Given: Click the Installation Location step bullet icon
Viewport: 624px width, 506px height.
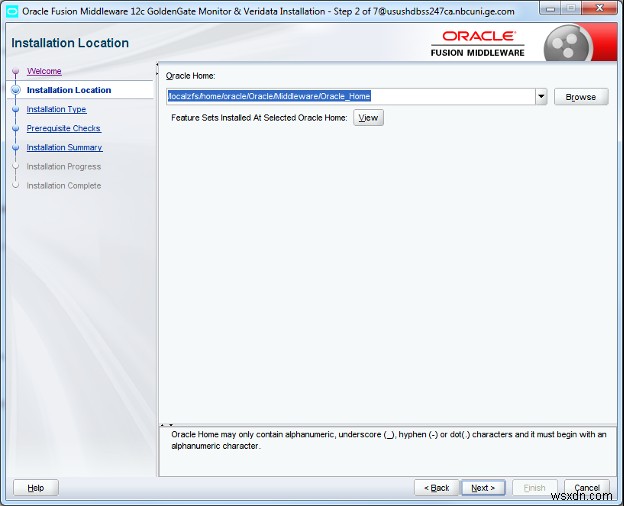Looking at the screenshot, I should pyautogui.click(x=16, y=90).
